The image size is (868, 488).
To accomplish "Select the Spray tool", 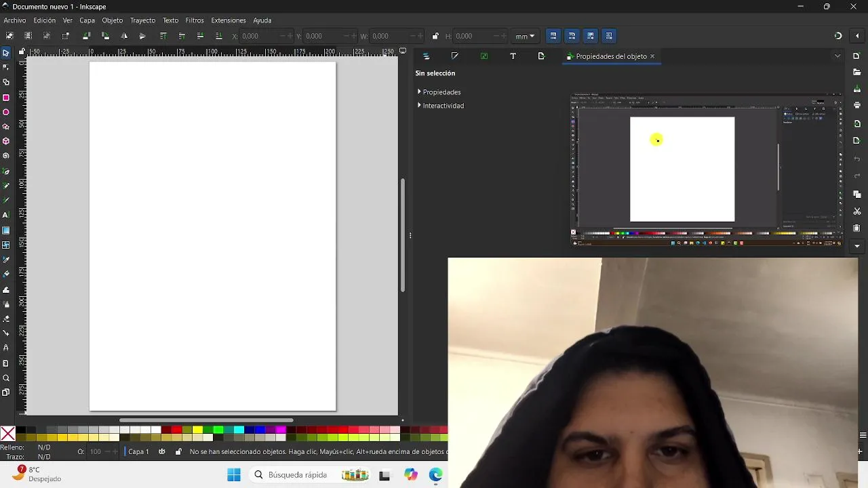I will [6, 304].
